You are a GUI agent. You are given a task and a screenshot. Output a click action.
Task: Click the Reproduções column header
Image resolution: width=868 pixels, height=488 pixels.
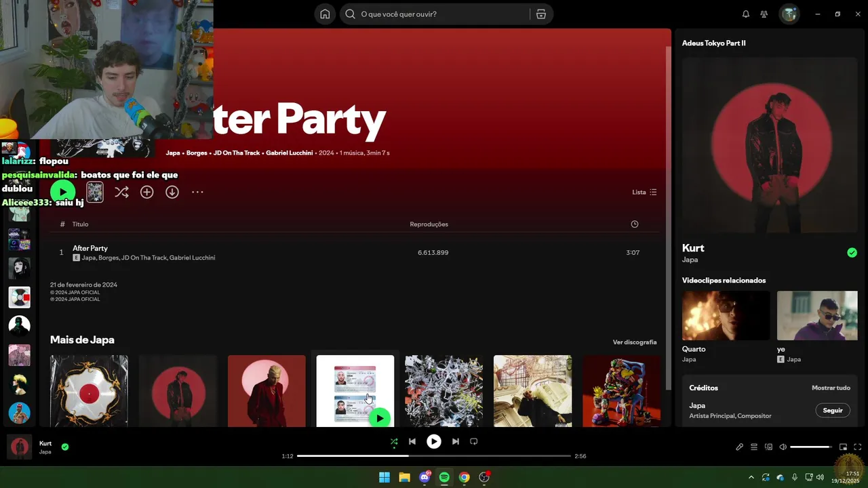coord(429,224)
